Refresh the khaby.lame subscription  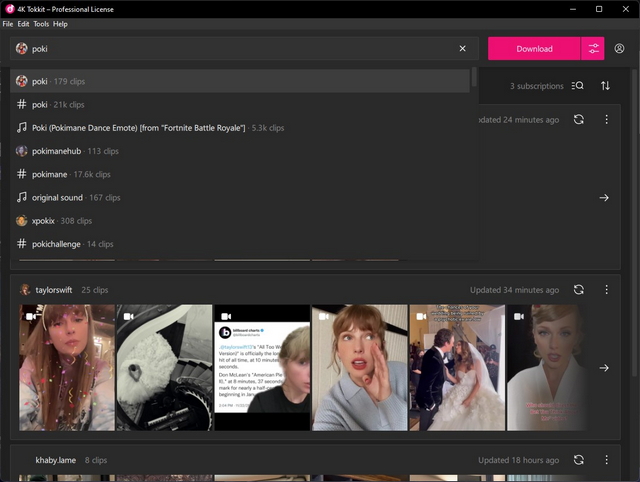(578, 460)
